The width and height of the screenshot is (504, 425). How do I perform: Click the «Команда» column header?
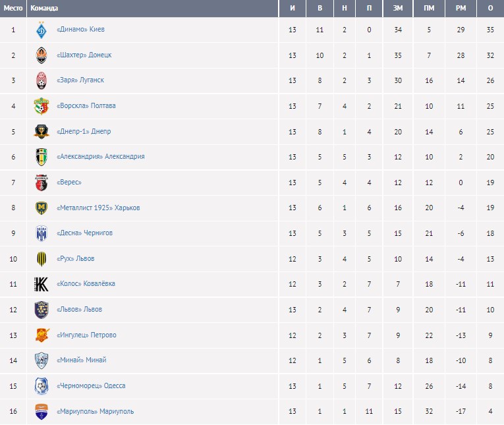click(44, 9)
